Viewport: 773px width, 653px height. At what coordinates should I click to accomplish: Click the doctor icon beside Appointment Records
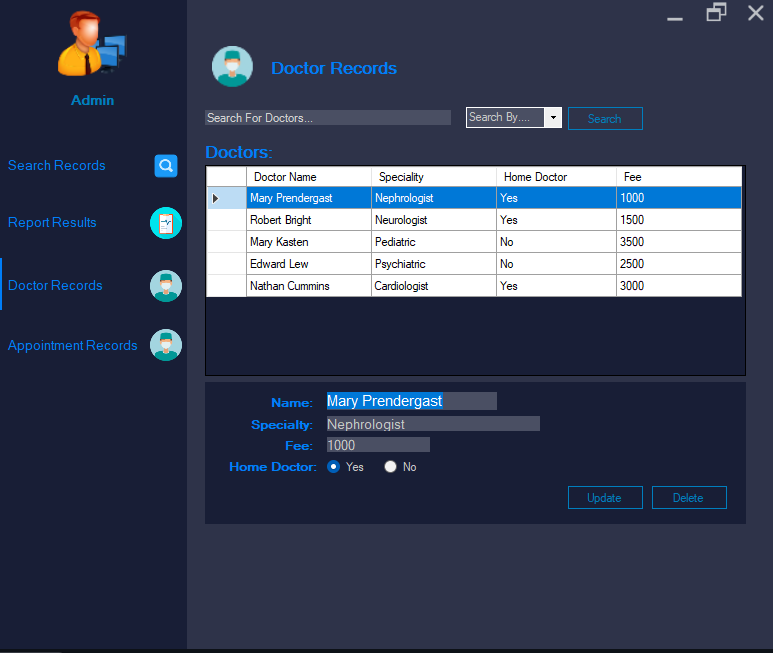(166, 345)
